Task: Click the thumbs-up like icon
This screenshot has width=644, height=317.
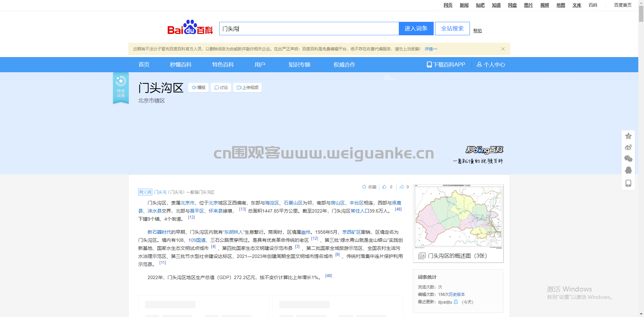Action: (x=384, y=187)
